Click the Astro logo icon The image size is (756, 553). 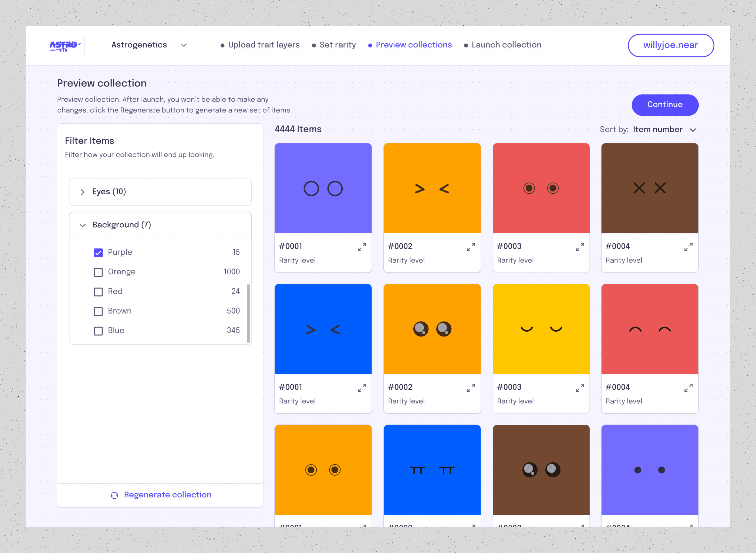pyautogui.click(x=65, y=46)
